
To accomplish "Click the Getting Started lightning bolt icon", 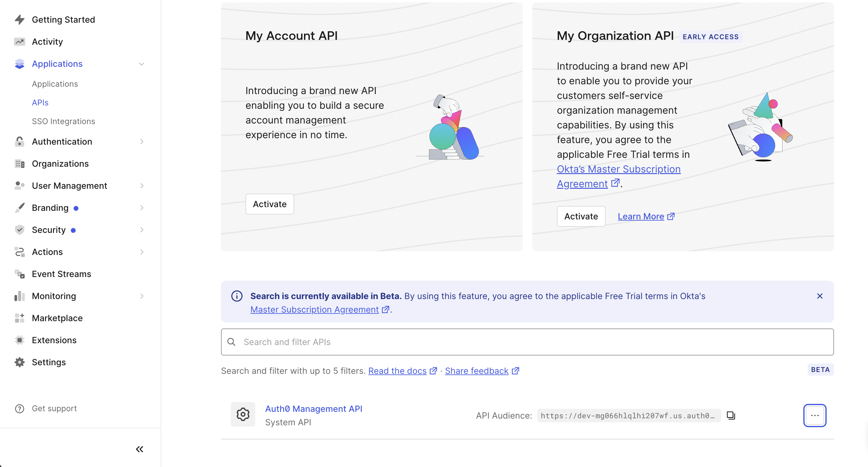I will (20, 20).
